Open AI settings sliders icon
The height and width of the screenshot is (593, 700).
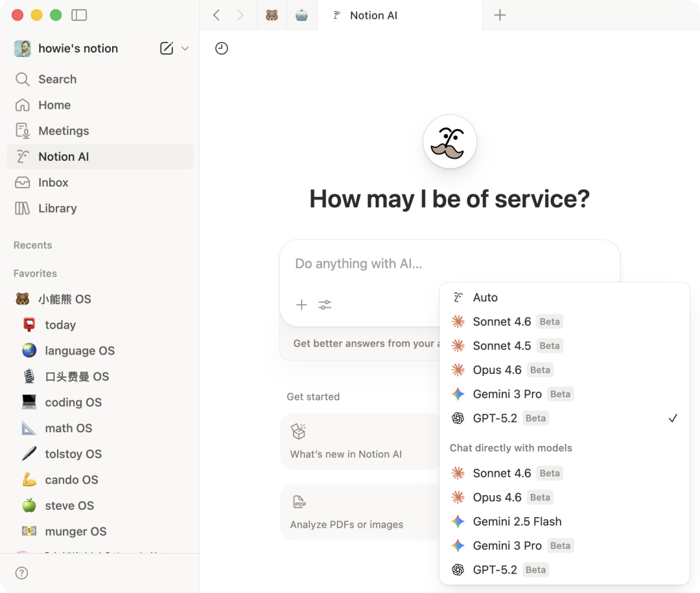click(325, 305)
